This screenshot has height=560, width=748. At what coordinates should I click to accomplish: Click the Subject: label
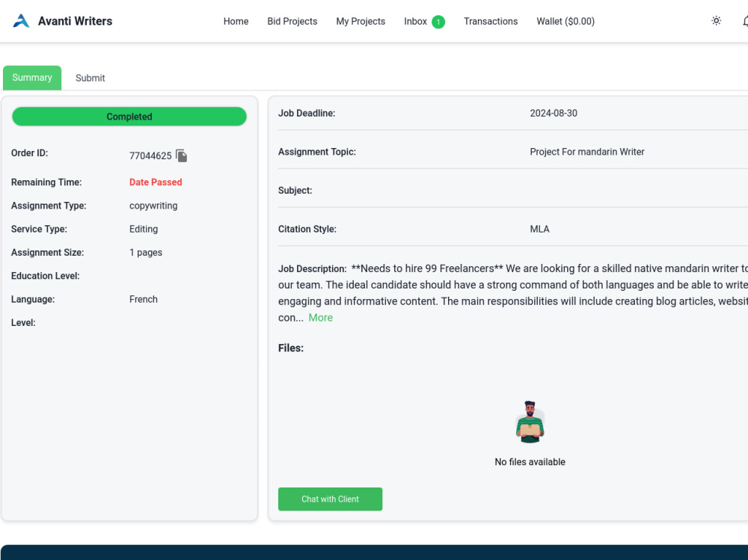295,191
